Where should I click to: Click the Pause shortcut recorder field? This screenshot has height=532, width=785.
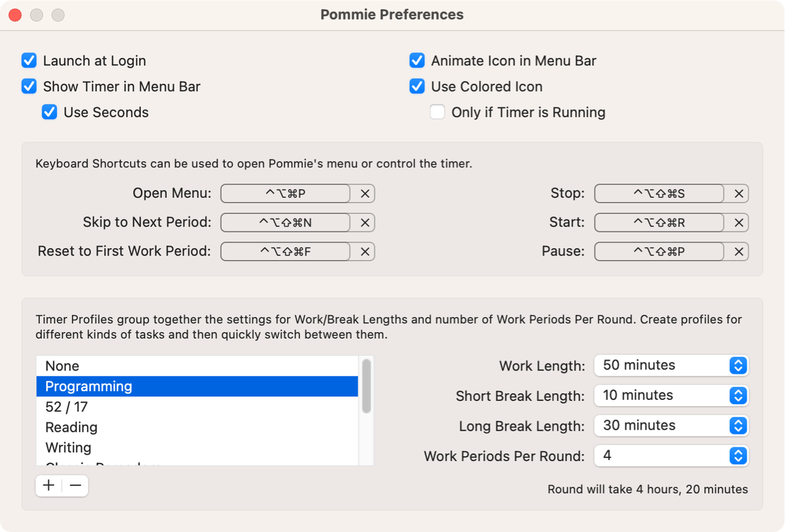click(659, 252)
